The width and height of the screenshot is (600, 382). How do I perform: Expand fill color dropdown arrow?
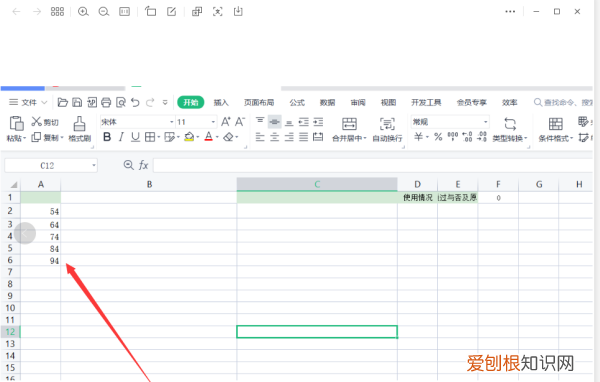tap(197, 137)
